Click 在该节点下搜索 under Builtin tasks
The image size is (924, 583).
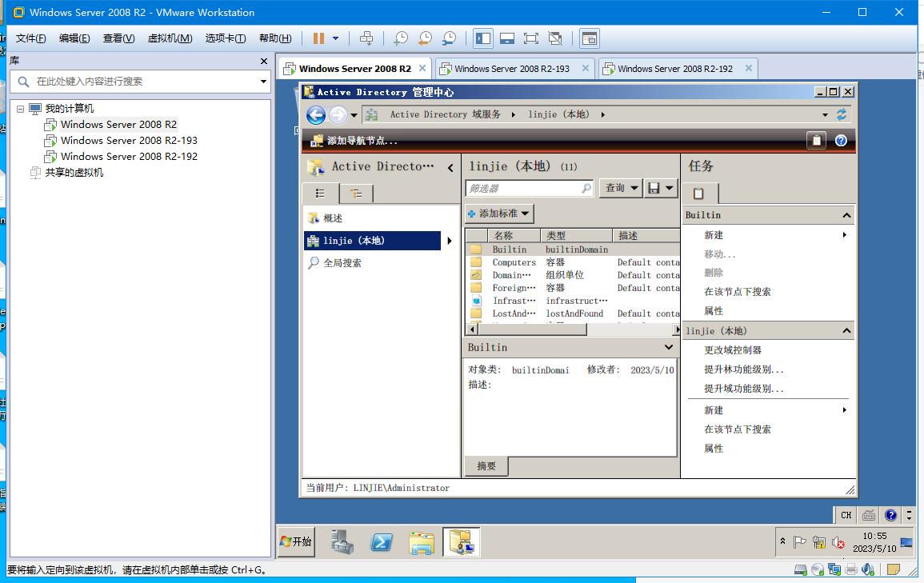point(737,292)
